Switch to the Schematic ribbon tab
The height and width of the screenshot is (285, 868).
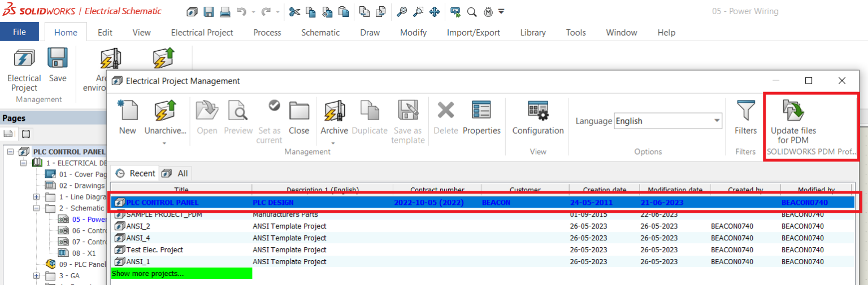pos(320,32)
